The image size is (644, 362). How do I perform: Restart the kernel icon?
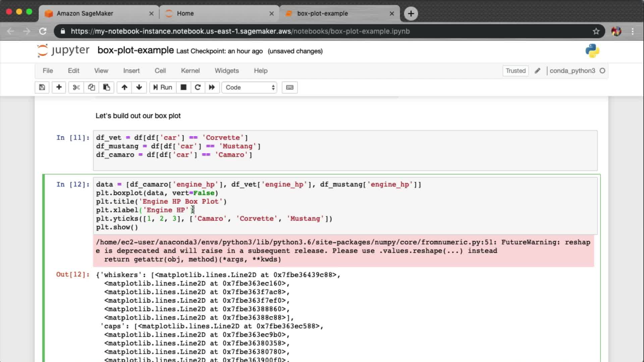198,87
